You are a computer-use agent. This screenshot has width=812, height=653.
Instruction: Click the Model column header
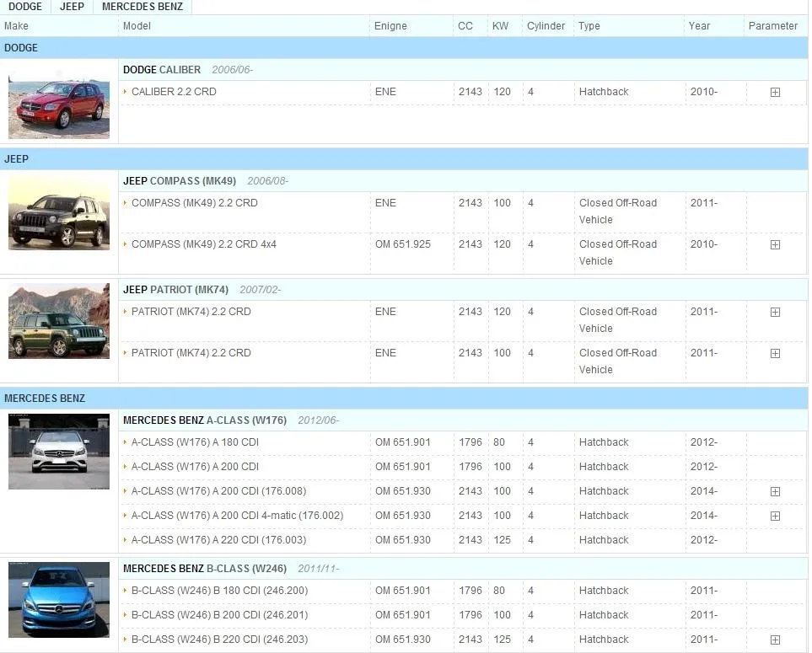[x=137, y=26]
